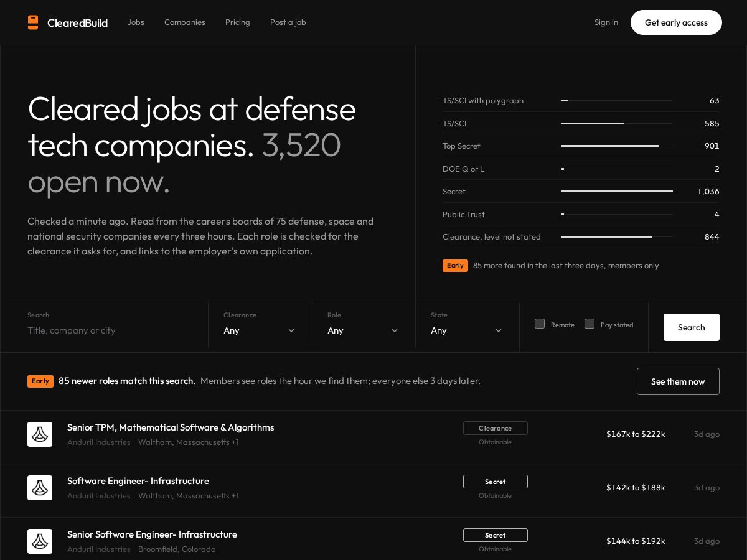Click Get early access button
747x560 pixels.
(x=676, y=22)
